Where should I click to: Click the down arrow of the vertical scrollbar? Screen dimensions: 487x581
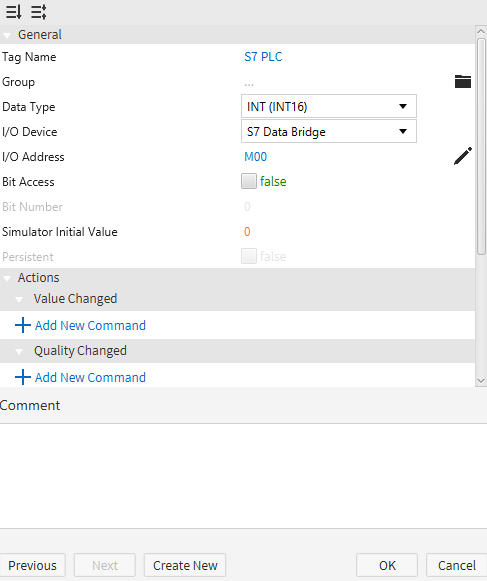tap(481, 381)
